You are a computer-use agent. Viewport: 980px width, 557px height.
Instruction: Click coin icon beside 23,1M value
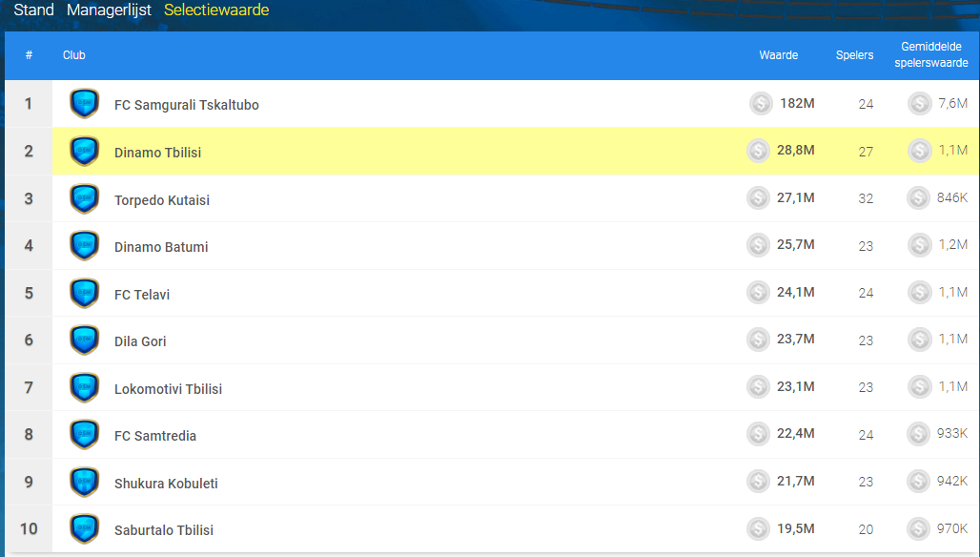pos(758,386)
